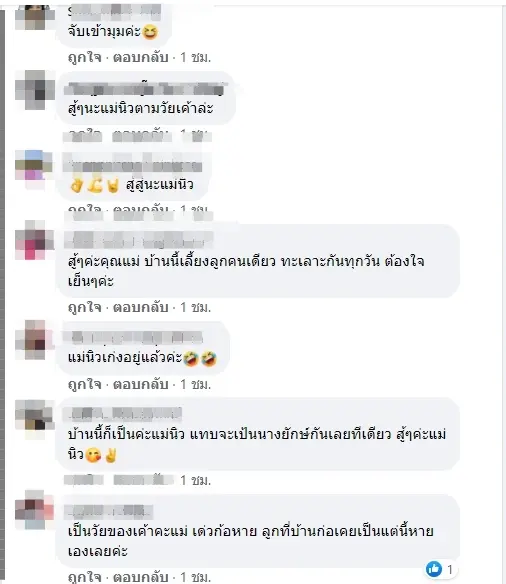Screen dimensions: 506x584
Task: Open timestamp "1 ชม." under "บ้านนี้ก็เป็นค่ะแม่นิว" comment
Action: tap(195, 480)
